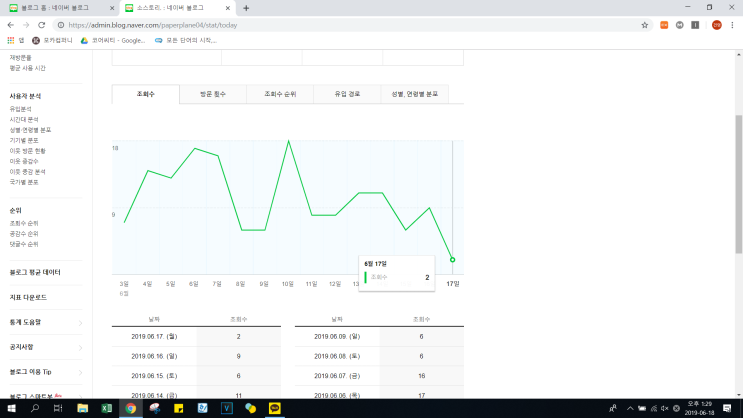
Task: Click the 2019.06.09. (일) table row date
Action: tap(337, 336)
